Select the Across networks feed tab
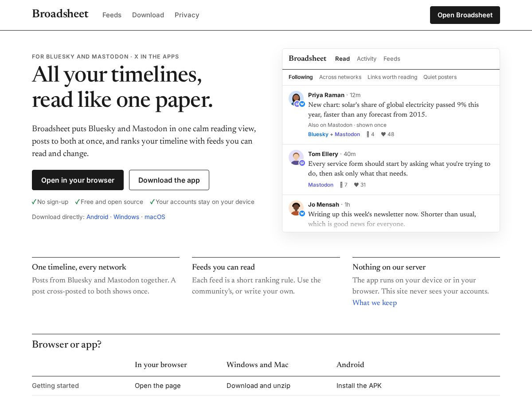This screenshot has width=532, height=399. [x=340, y=77]
